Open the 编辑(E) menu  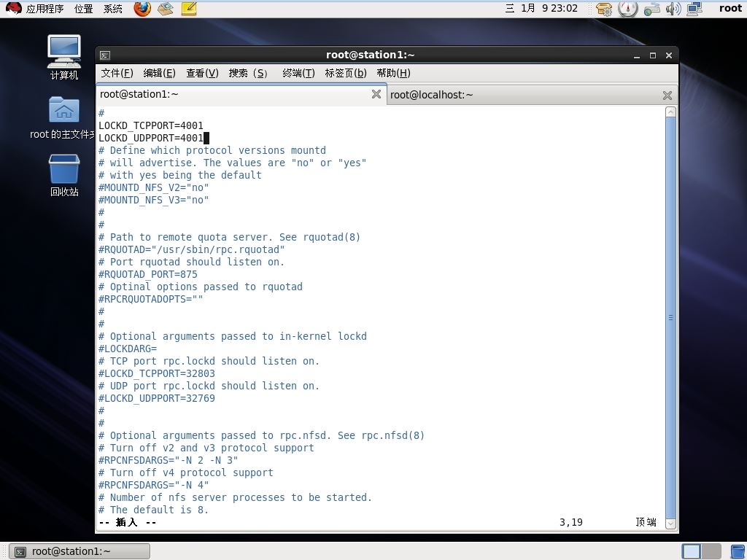coord(159,73)
